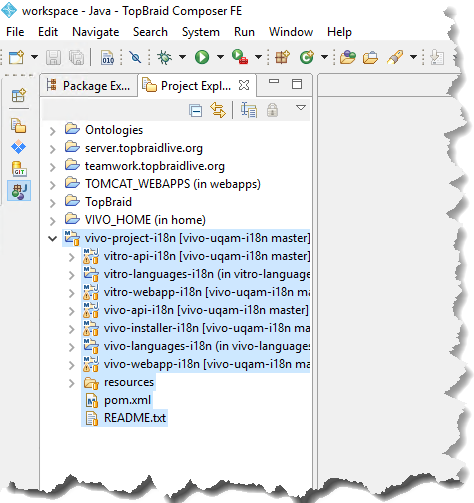Open the Edit menu
474x503 pixels.
(48, 32)
